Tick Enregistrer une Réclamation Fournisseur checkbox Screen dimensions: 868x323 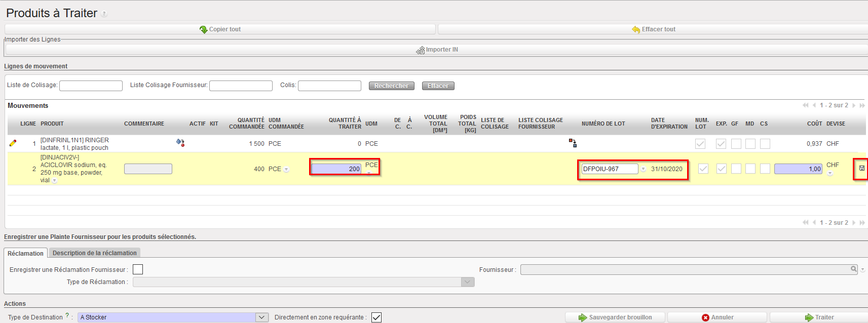138,269
